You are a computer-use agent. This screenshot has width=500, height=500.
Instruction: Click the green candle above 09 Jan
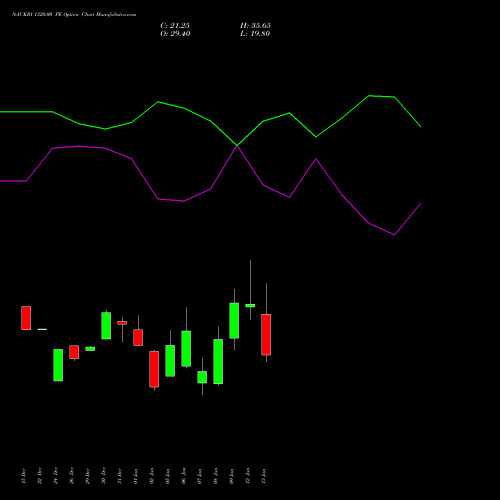pos(234,321)
